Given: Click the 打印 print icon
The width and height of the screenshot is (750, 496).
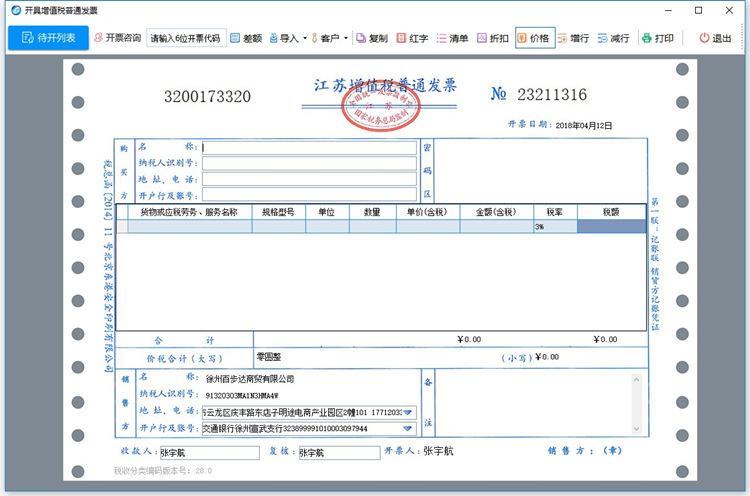Looking at the screenshot, I should coord(647,38).
